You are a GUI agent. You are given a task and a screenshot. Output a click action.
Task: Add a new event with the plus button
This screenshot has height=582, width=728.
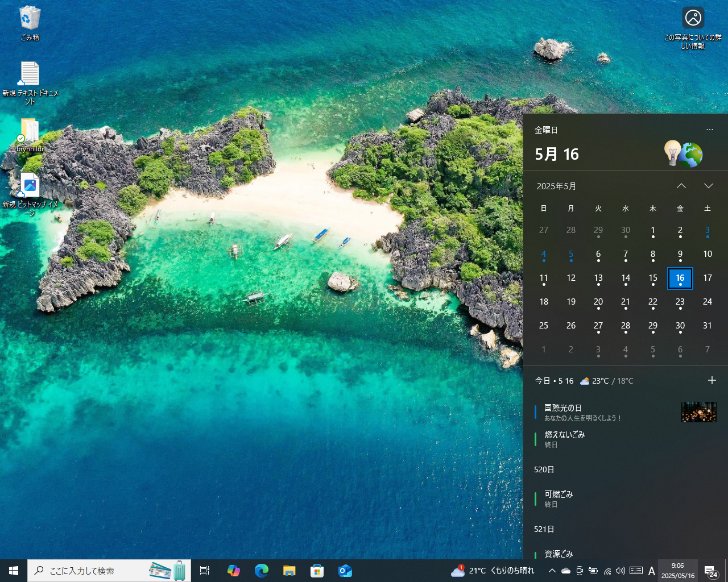[713, 380]
